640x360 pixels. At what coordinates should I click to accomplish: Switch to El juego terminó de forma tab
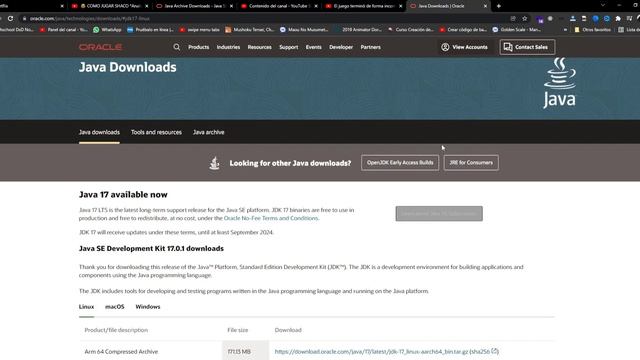[x=363, y=6]
